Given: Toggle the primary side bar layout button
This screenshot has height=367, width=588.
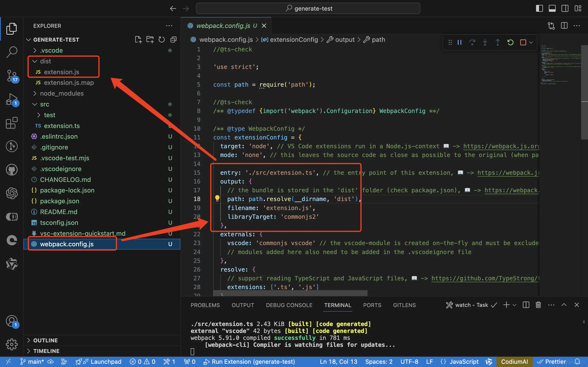Looking at the screenshot, I should pos(539,9).
